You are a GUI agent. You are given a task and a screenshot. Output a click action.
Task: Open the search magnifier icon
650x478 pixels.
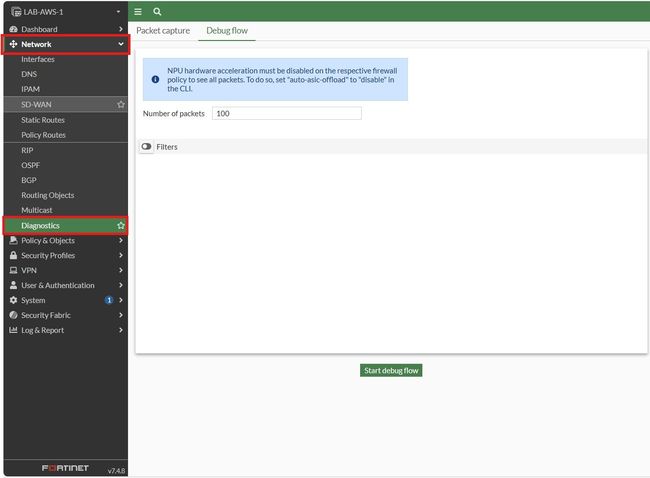[157, 12]
